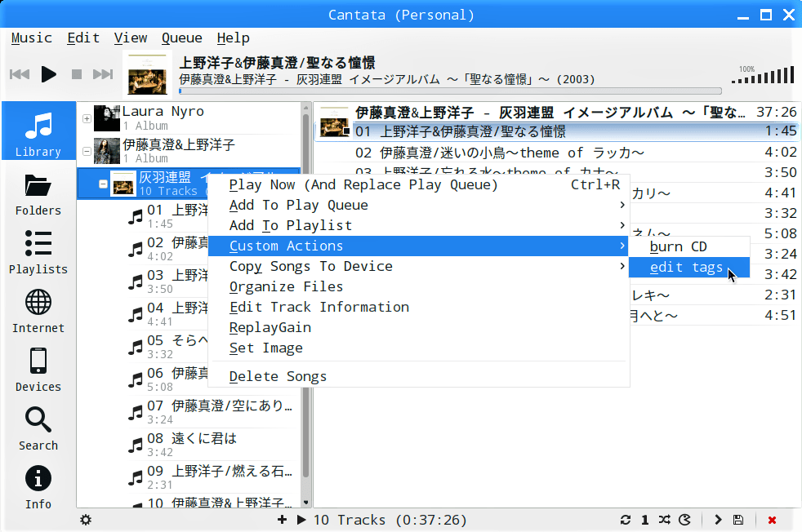Image resolution: width=802 pixels, height=532 pixels.
Task: Open the Info view
Action: pos(38,488)
